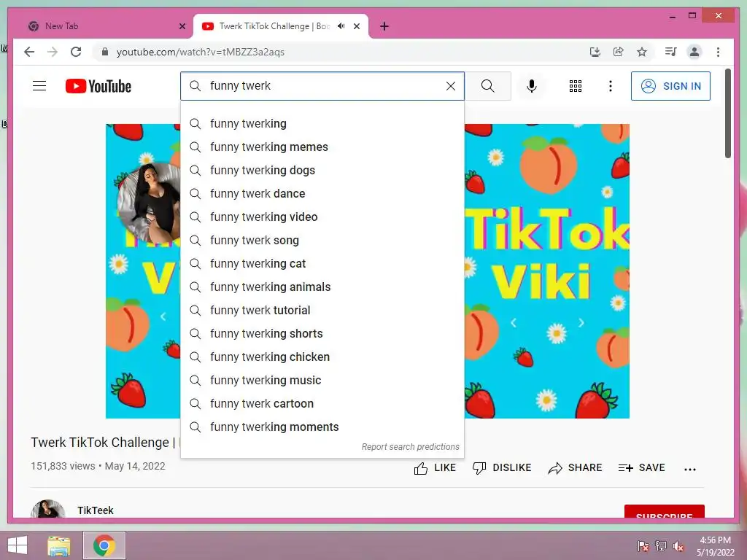Viewport: 747px width, 560px height.
Task: Open a new tab with the plus button
Action: [x=384, y=26]
